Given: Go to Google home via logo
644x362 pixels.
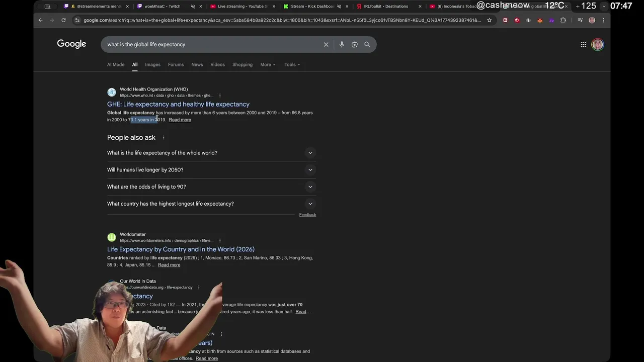Looking at the screenshot, I should (x=71, y=44).
